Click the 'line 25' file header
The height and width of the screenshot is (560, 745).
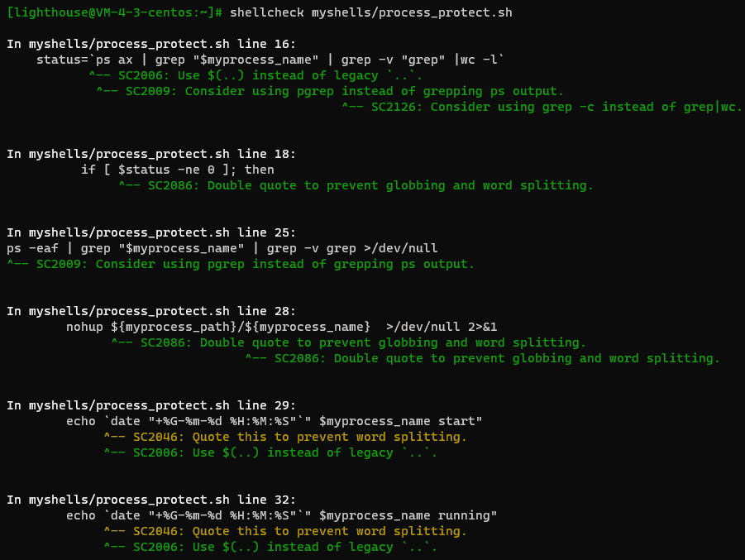[151, 232]
